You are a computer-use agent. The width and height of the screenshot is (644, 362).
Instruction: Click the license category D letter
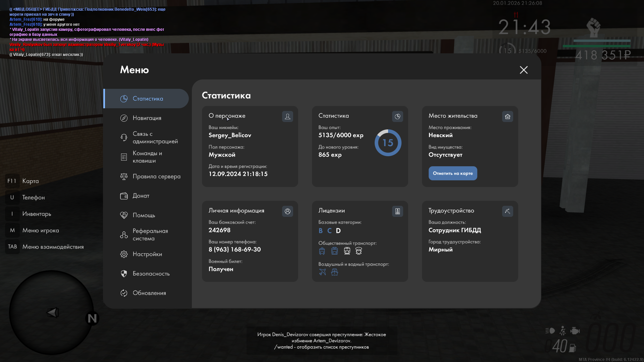click(x=338, y=231)
